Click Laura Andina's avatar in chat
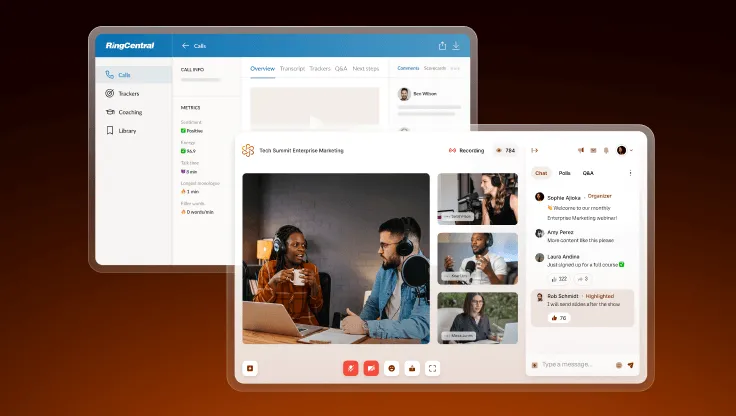 click(539, 257)
